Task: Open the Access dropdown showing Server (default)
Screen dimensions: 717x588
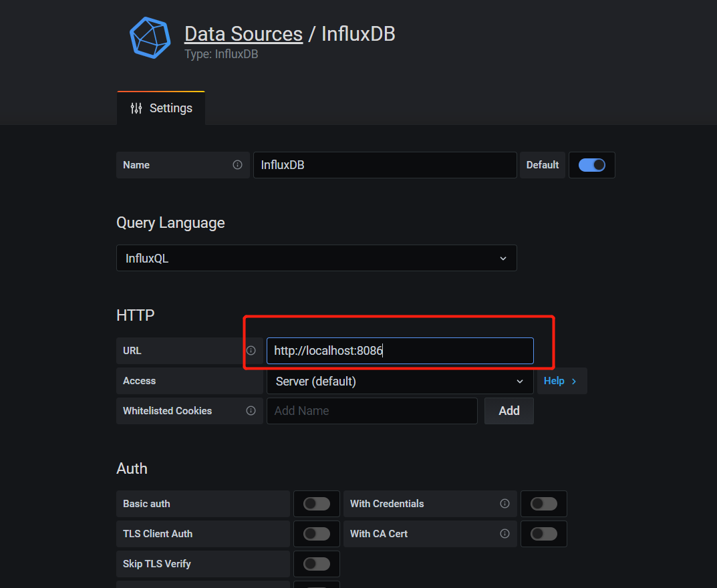Action: 400,381
